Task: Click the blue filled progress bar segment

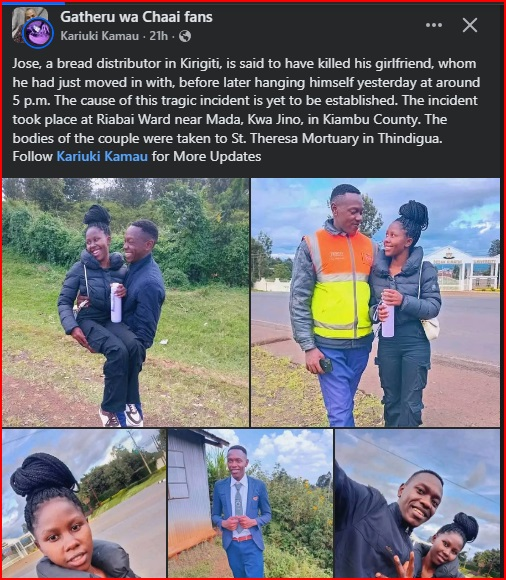Action: [x=34, y=3]
